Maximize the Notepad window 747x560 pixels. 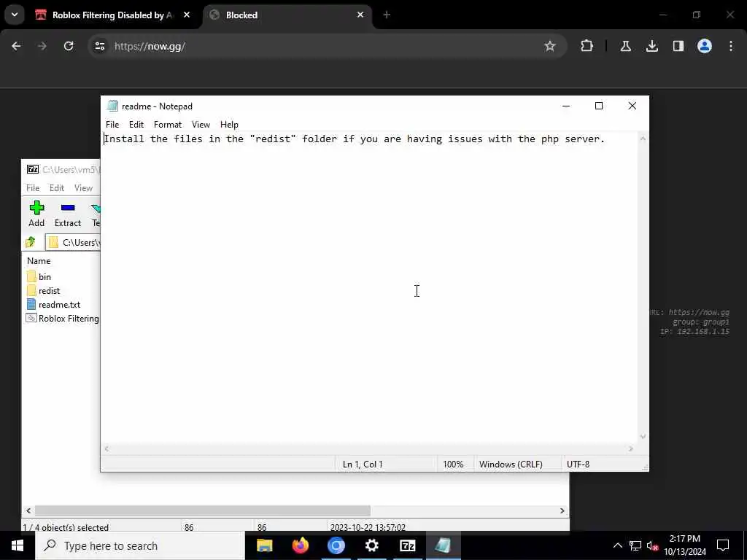click(x=599, y=106)
